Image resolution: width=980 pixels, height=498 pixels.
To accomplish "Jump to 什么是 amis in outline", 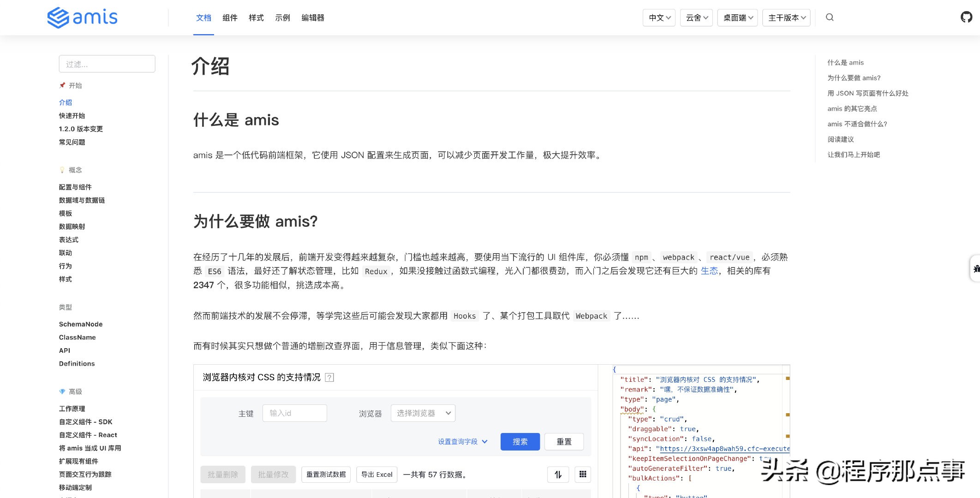I will (846, 63).
